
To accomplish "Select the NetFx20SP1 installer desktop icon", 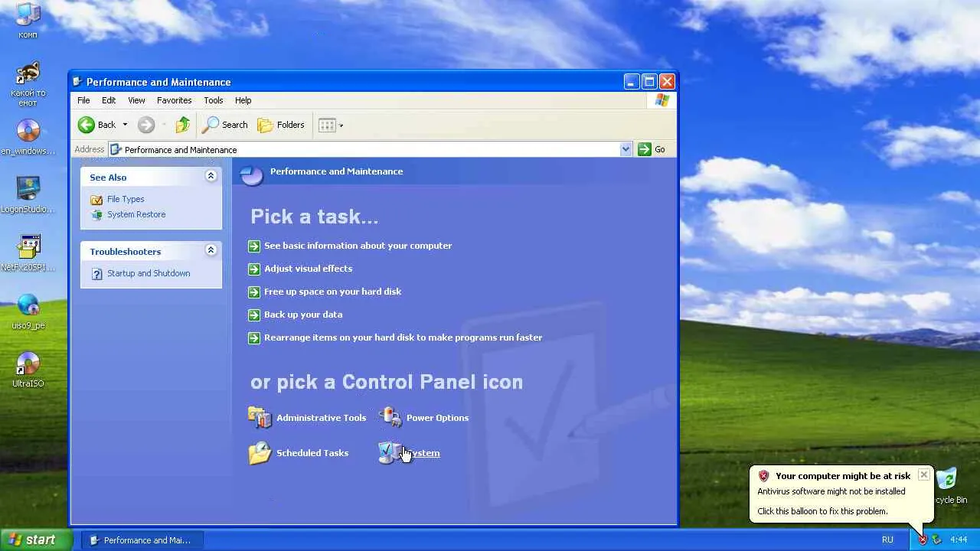I will click(28, 254).
